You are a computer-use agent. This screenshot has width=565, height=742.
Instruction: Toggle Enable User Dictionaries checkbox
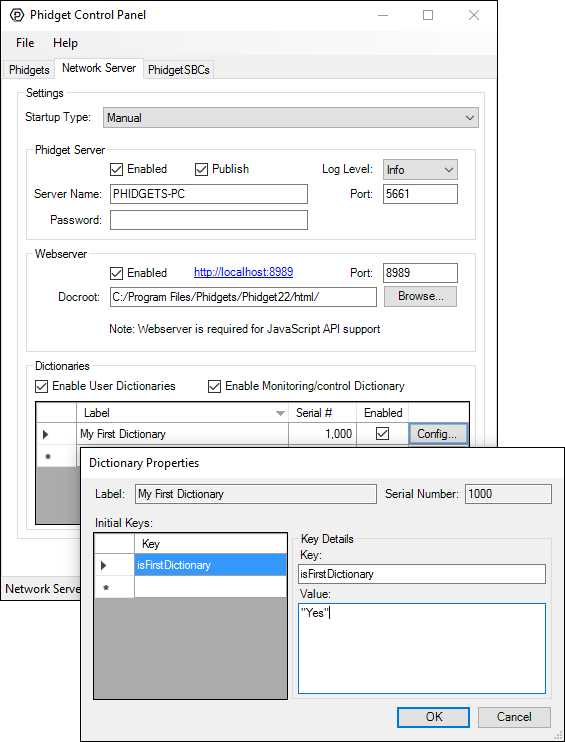coord(42,387)
